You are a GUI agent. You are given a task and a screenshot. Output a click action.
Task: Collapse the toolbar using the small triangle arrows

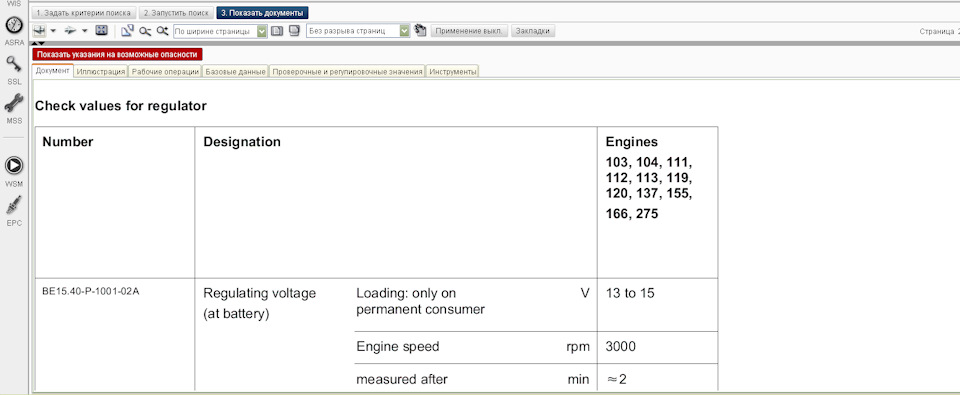pos(38,43)
